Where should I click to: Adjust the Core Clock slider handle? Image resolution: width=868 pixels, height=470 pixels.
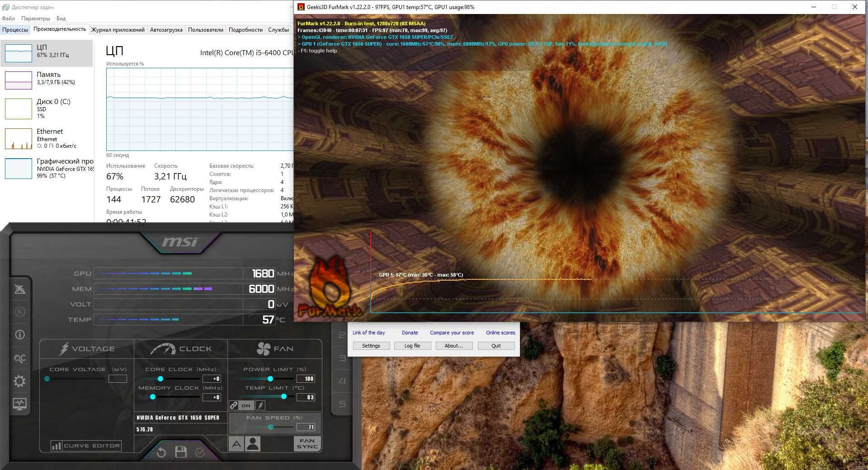(x=160, y=379)
